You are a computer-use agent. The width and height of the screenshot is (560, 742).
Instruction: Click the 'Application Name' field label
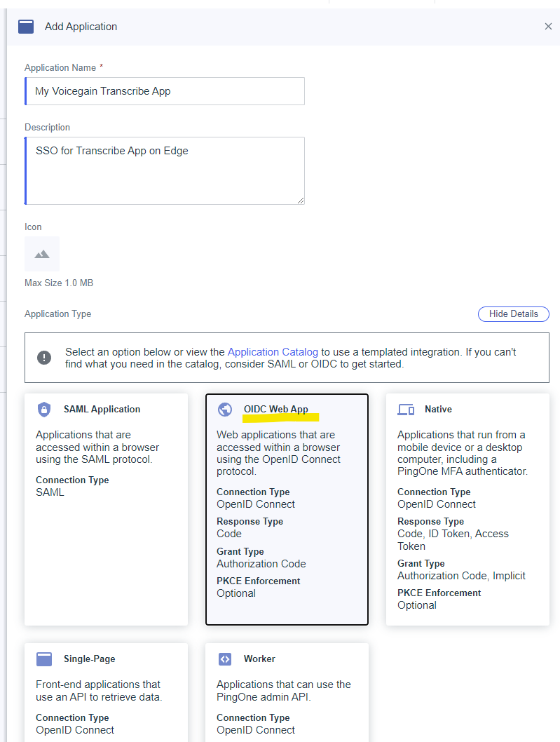(60, 67)
